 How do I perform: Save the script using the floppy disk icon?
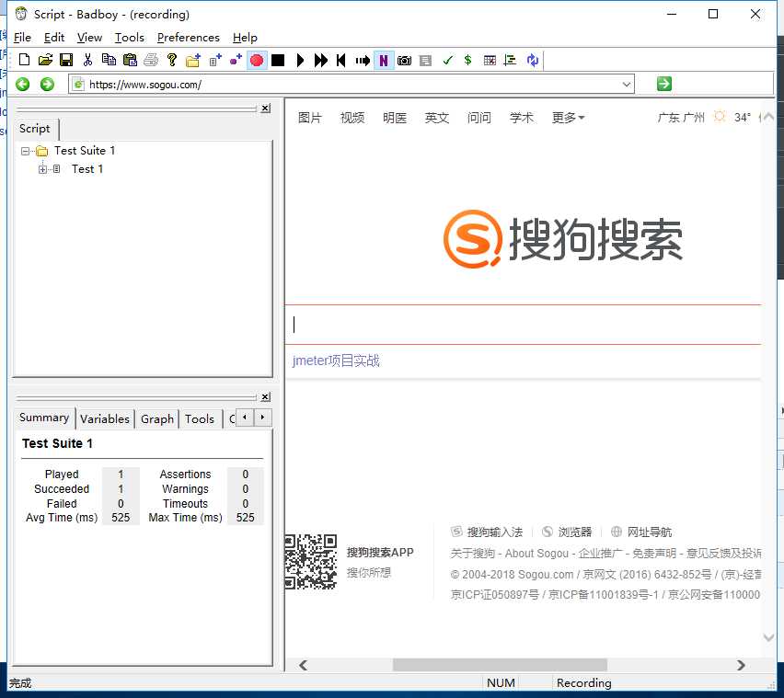pyautogui.click(x=66, y=60)
